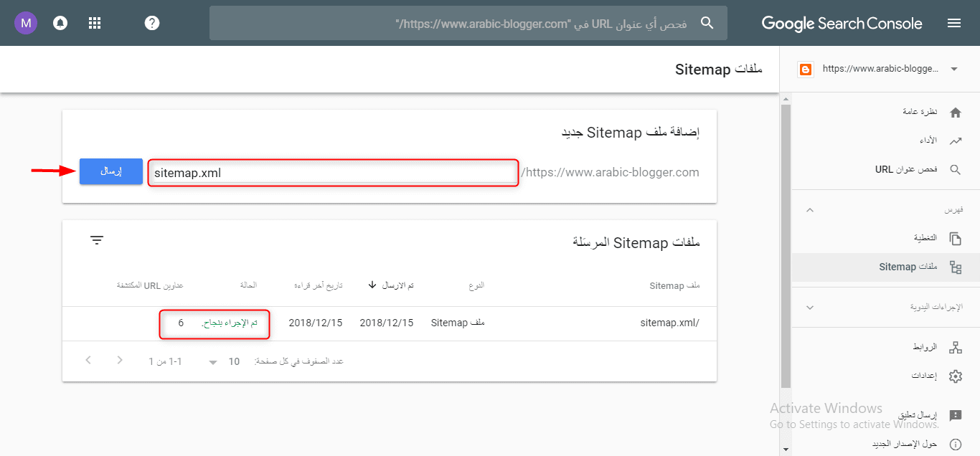Collapse the فهرس index section
Screen dimensions: 980x456
click(810, 210)
